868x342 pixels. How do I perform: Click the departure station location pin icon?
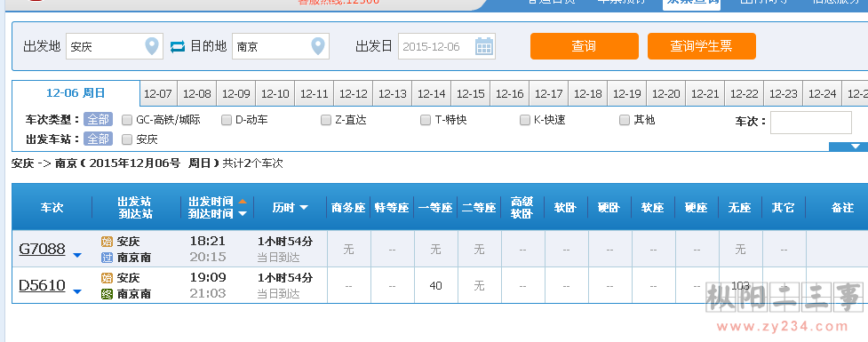(x=152, y=46)
